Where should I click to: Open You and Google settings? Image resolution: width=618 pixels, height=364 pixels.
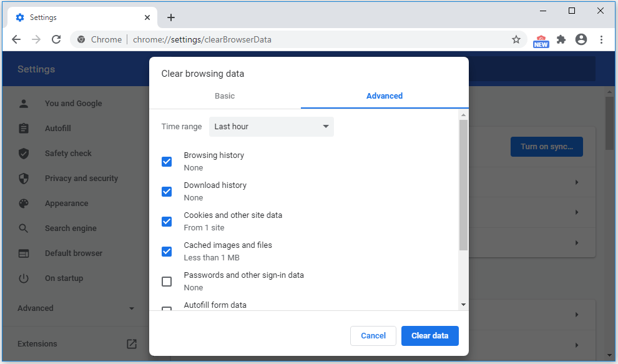coord(73,103)
